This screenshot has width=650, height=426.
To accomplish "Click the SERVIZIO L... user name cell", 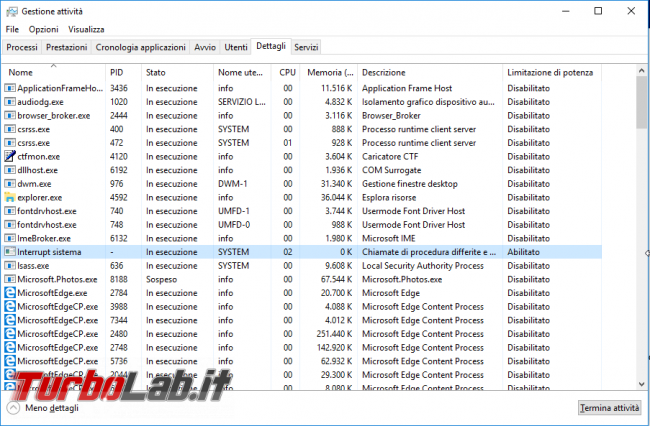I will (x=242, y=102).
